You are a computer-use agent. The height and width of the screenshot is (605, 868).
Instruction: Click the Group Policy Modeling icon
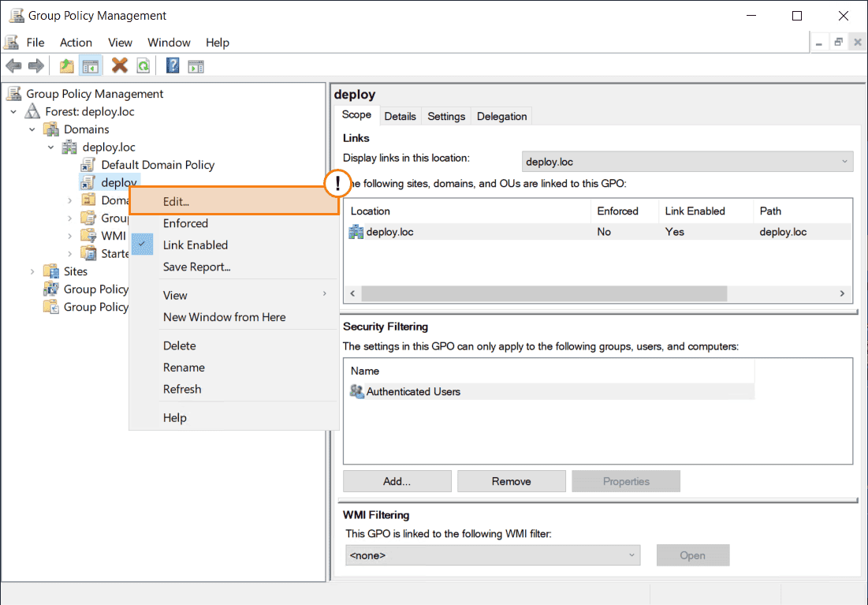coord(51,289)
